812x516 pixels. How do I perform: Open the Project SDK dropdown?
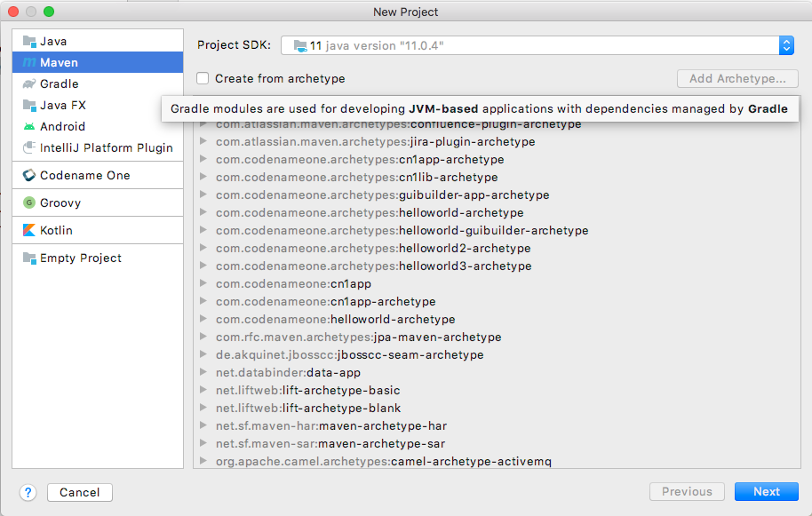(x=786, y=45)
